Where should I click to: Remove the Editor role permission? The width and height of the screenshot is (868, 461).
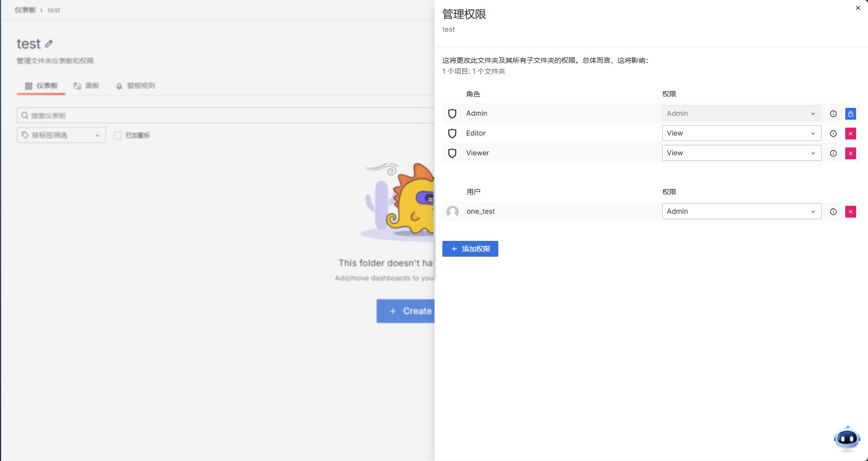(850, 134)
